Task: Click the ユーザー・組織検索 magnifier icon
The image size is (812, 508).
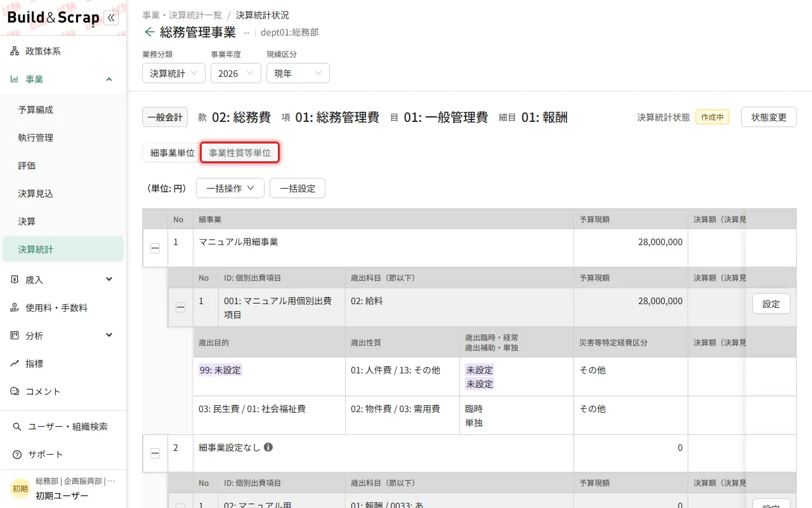Action: coord(17,427)
